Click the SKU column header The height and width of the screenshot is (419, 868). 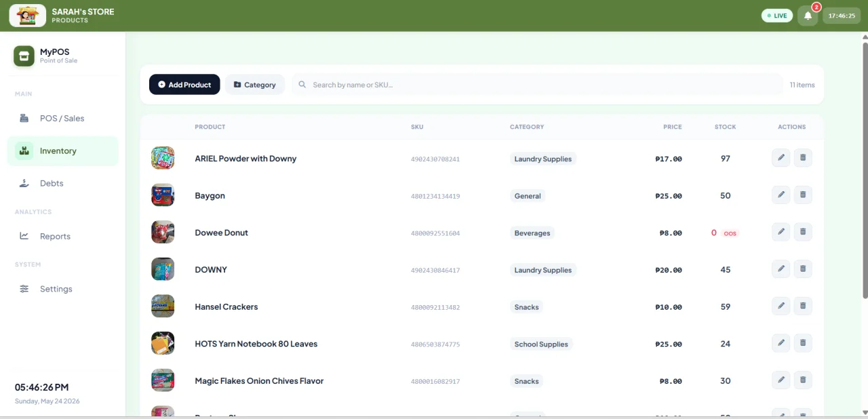point(417,127)
